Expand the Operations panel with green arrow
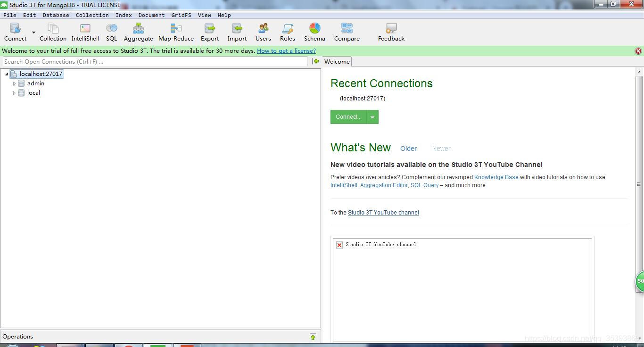This screenshot has height=347, width=644. (313, 337)
